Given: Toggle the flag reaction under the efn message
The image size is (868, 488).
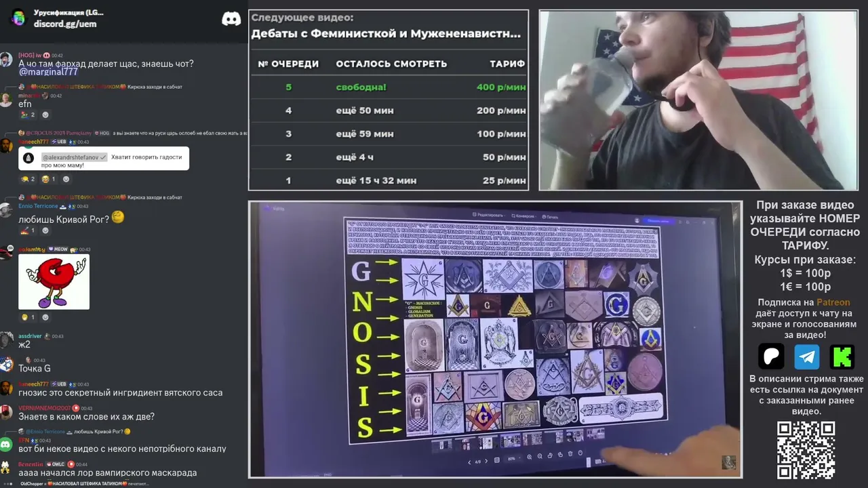Looking at the screenshot, I should pos(28,115).
